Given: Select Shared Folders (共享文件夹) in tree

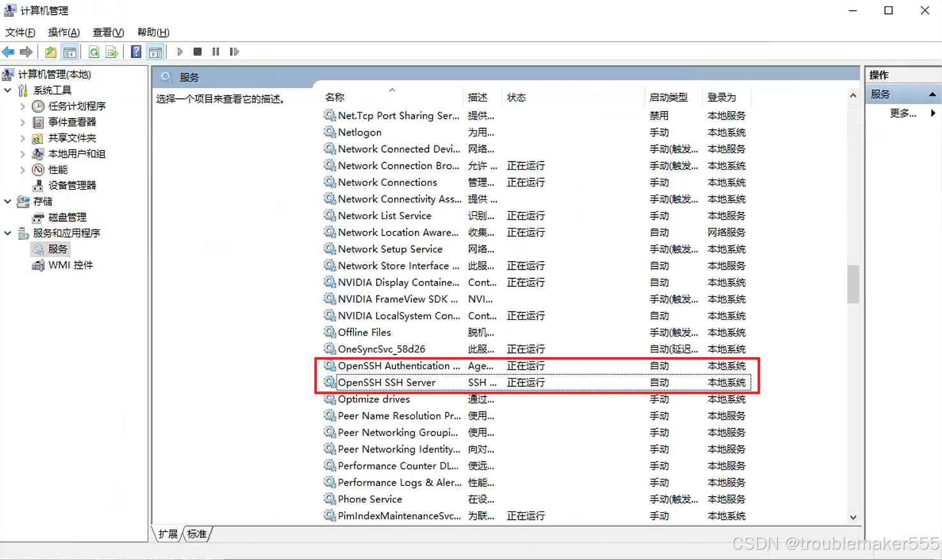Looking at the screenshot, I should tap(72, 138).
